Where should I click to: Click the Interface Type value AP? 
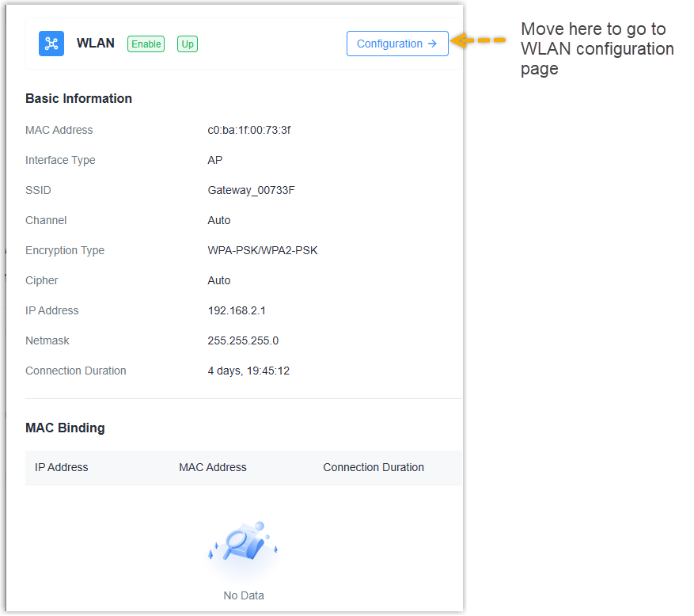[215, 160]
